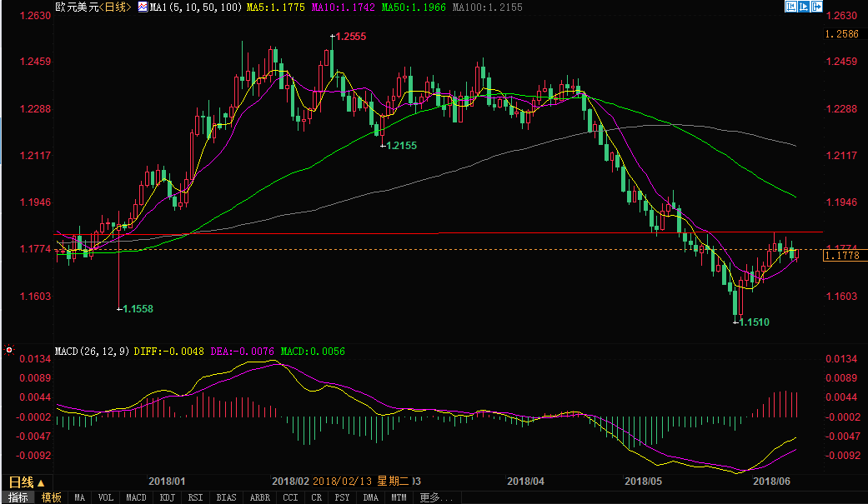Click the 1.1510 low price marker
This screenshot has height=504, width=868.
pos(754,322)
